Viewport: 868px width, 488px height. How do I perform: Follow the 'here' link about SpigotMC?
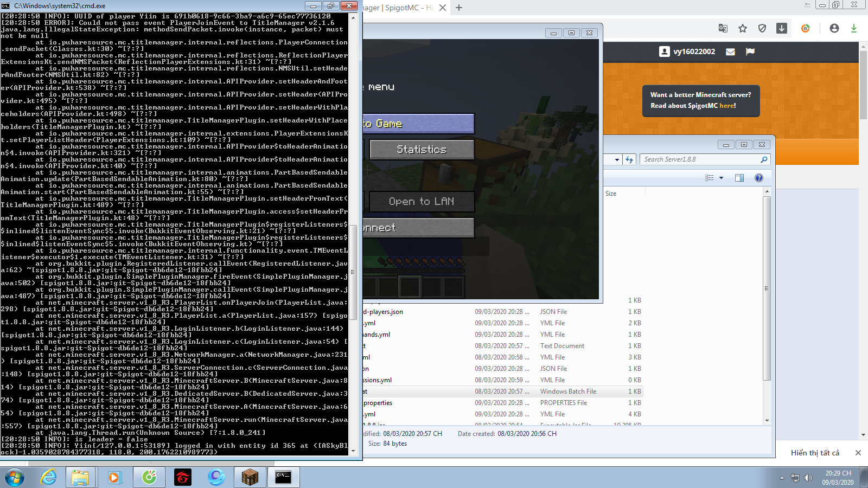coord(727,106)
